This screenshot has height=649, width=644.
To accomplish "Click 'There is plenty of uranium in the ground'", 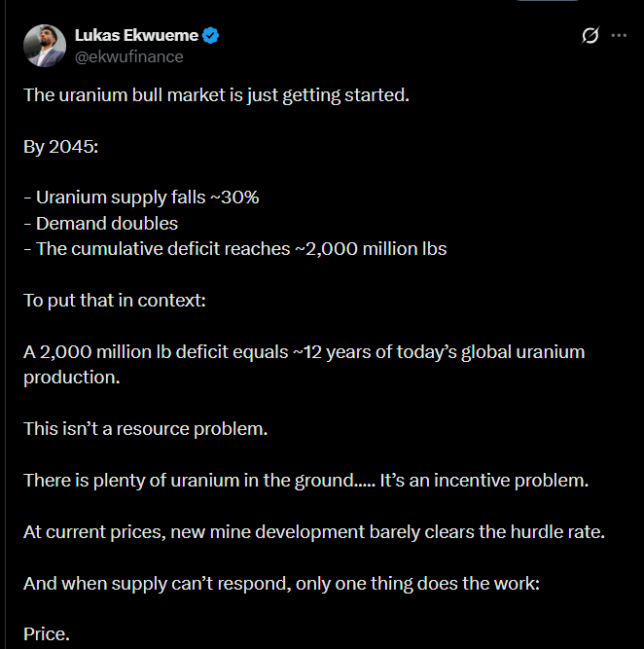I will [x=189, y=481].
